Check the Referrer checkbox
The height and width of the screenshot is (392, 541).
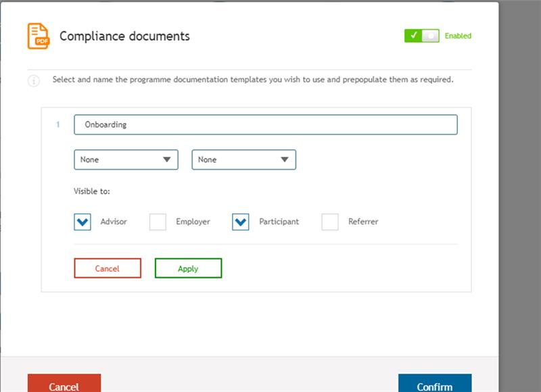point(330,222)
